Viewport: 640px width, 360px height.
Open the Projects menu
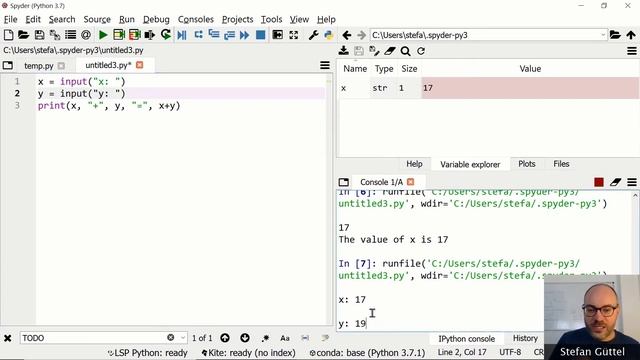[238, 19]
